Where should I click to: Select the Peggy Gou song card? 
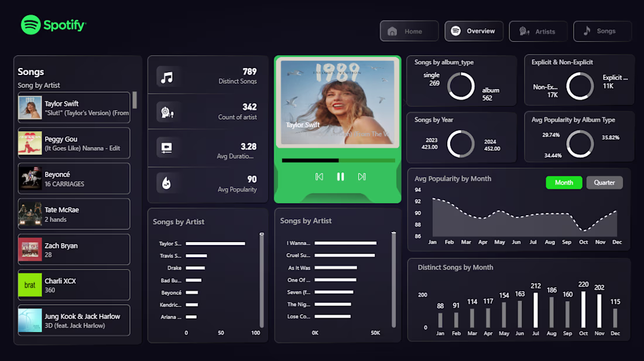[74, 143]
